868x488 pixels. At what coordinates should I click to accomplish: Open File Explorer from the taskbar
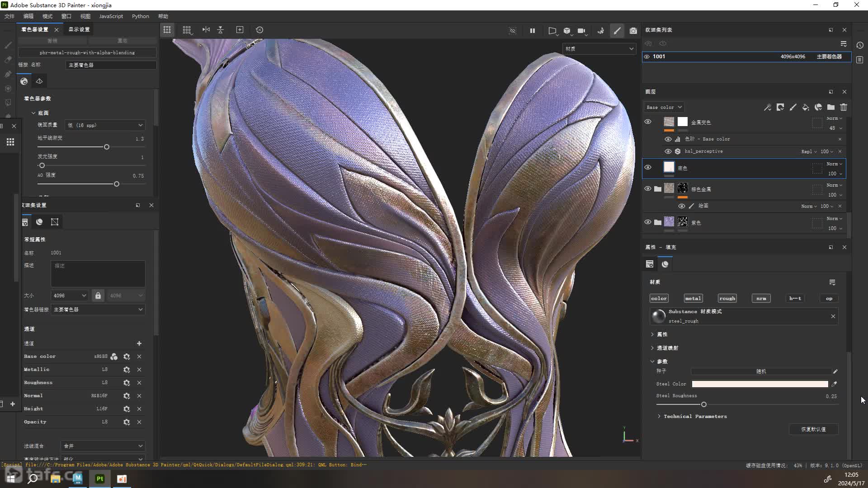(x=56, y=479)
